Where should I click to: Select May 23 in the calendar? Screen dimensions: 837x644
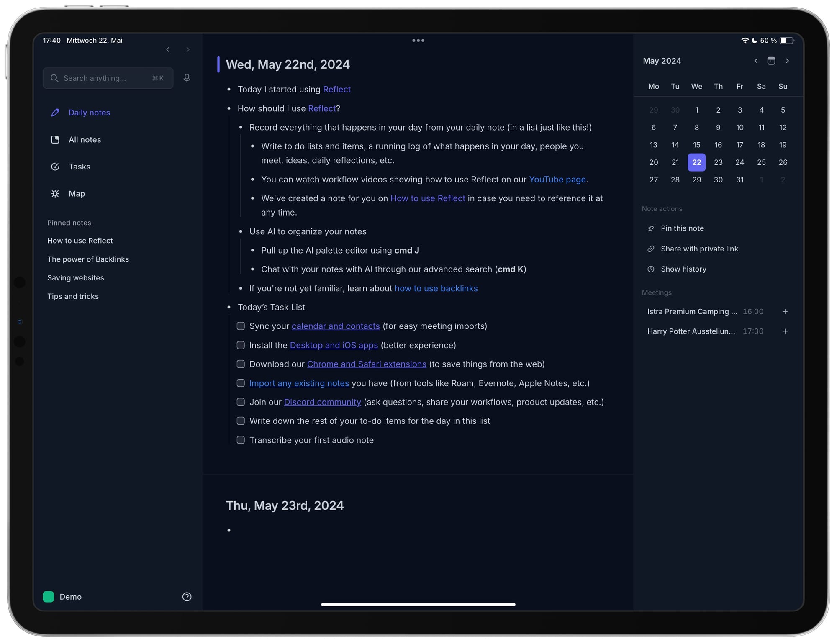pyautogui.click(x=718, y=162)
